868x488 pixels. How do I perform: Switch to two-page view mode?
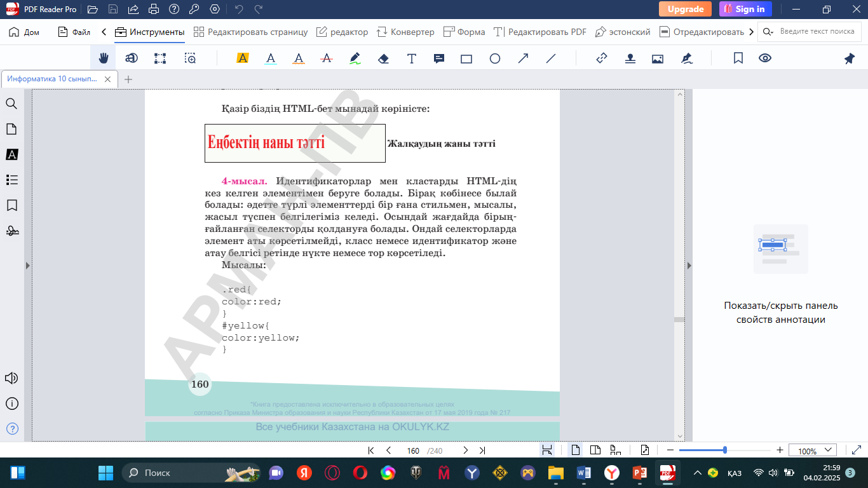595,450
